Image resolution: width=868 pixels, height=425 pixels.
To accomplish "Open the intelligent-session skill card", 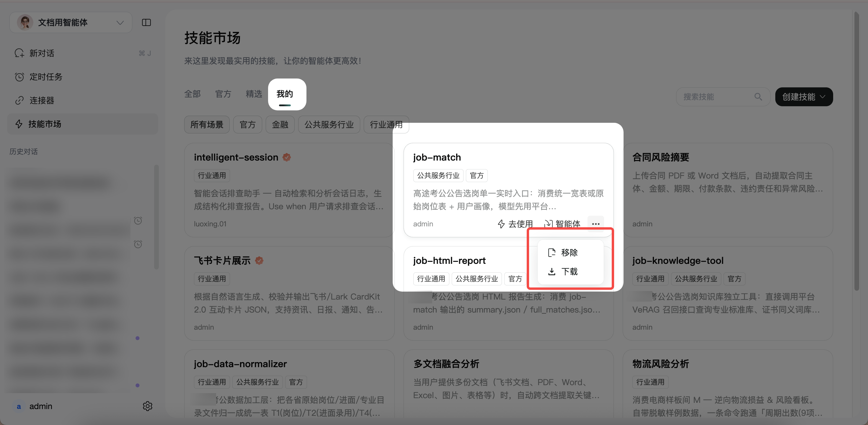I will pos(289,190).
